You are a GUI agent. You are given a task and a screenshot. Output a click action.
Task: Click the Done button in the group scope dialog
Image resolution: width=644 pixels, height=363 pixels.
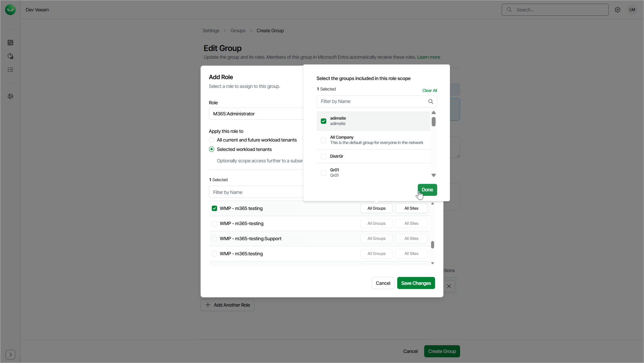pos(427,190)
